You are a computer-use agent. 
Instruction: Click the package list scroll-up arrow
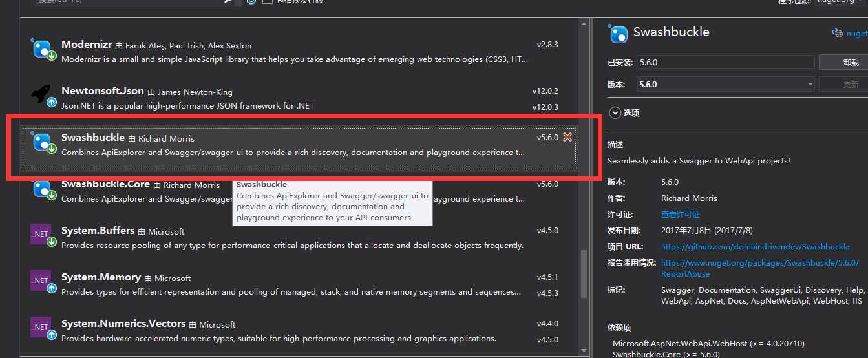(584, 24)
